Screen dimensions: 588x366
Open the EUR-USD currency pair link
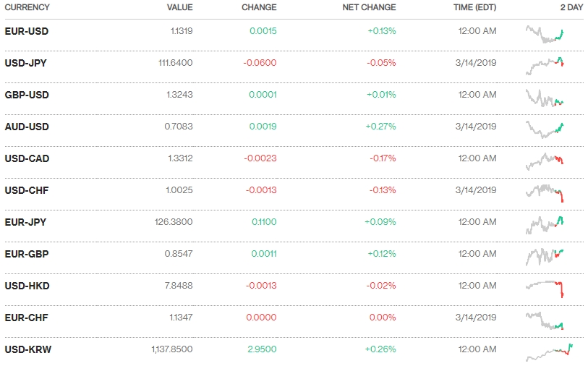click(27, 31)
